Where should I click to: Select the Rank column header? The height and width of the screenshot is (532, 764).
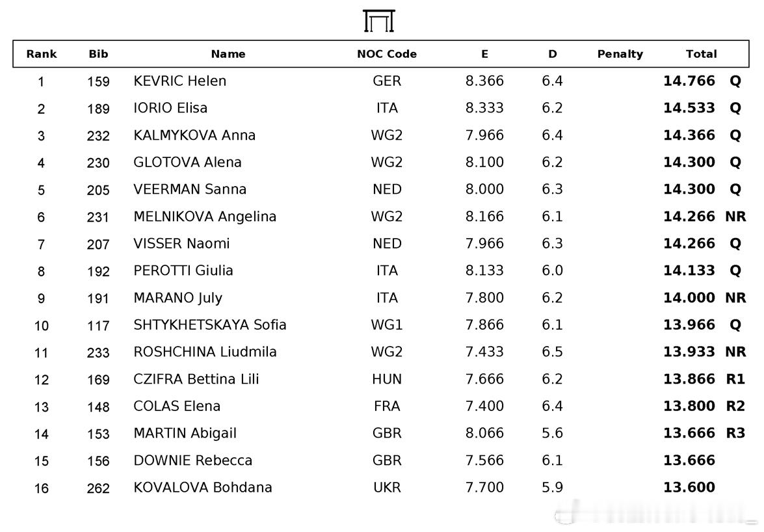42,54
